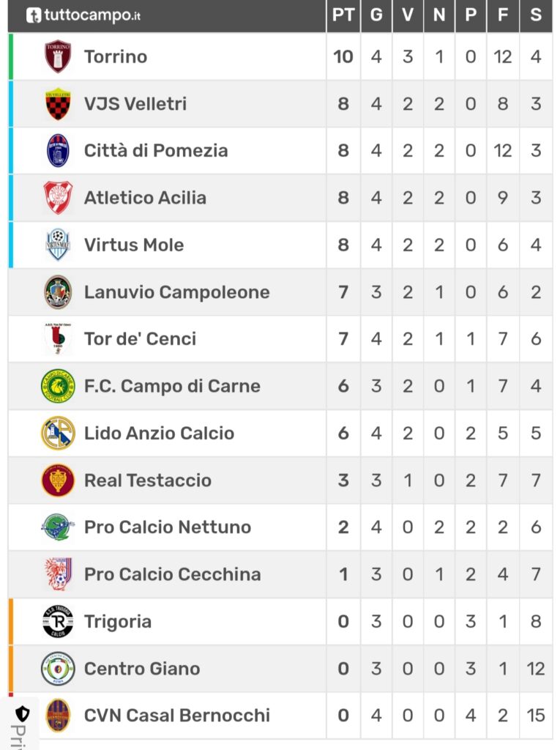The width and height of the screenshot is (560, 750).
Task: Click the Città di Pomezia crest
Action: (58, 151)
